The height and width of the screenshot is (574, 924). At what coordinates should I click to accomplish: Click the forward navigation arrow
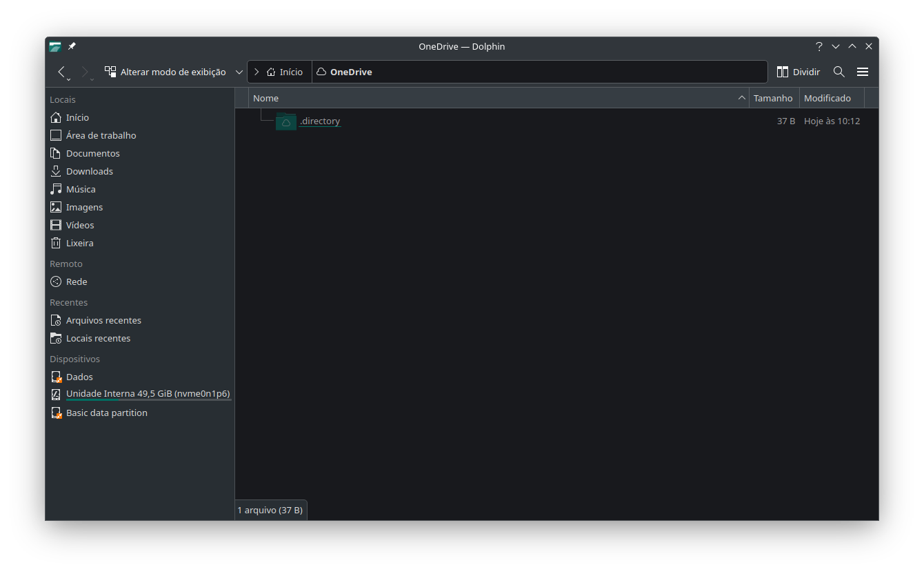[85, 72]
